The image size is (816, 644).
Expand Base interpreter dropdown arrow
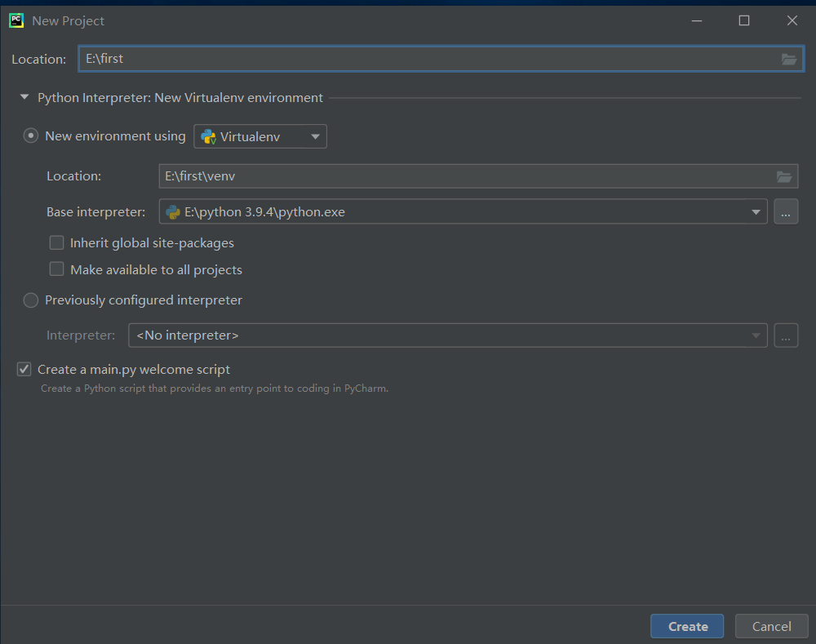[x=756, y=212]
